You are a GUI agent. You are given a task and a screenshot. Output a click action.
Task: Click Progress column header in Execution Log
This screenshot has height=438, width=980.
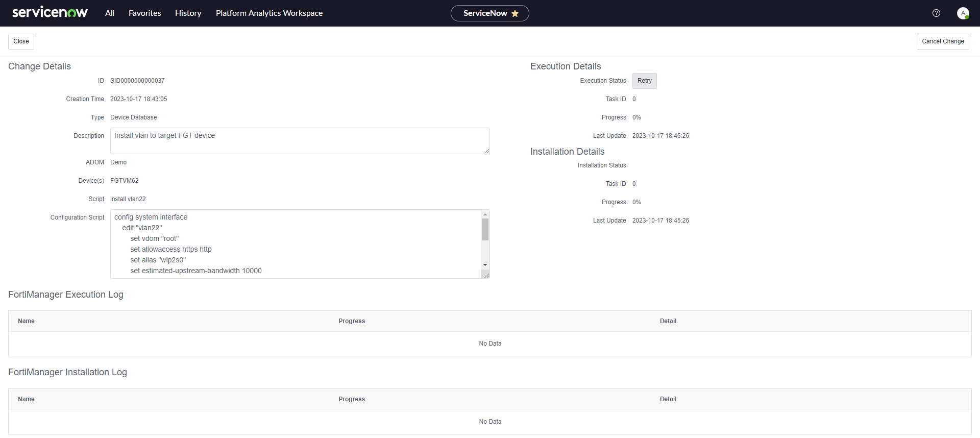pos(352,321)
